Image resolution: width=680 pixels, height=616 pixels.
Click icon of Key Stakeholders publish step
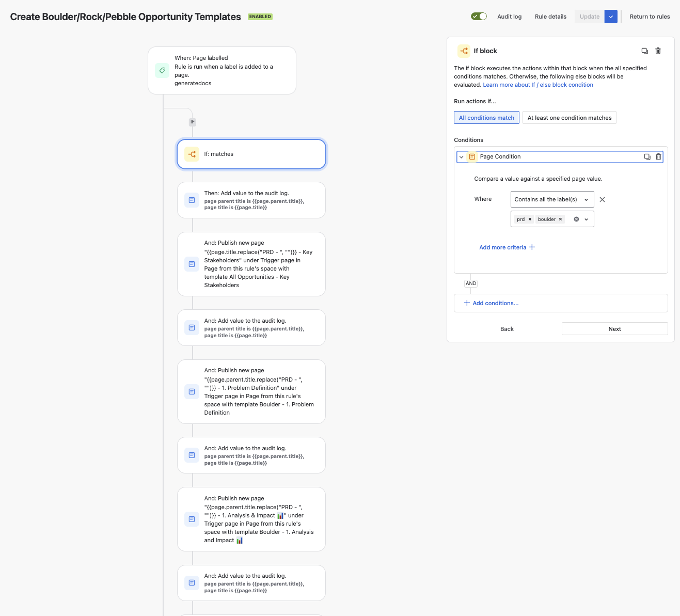pyautogui.click(x=192, y=264)
